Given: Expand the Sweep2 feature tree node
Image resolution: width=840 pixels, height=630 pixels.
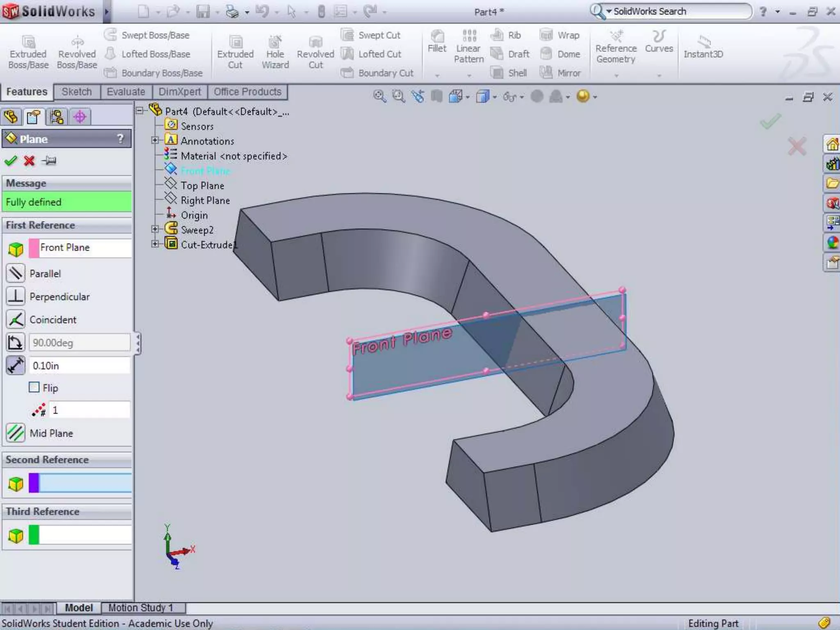Looking at the screenshot, I should [155, 229].
